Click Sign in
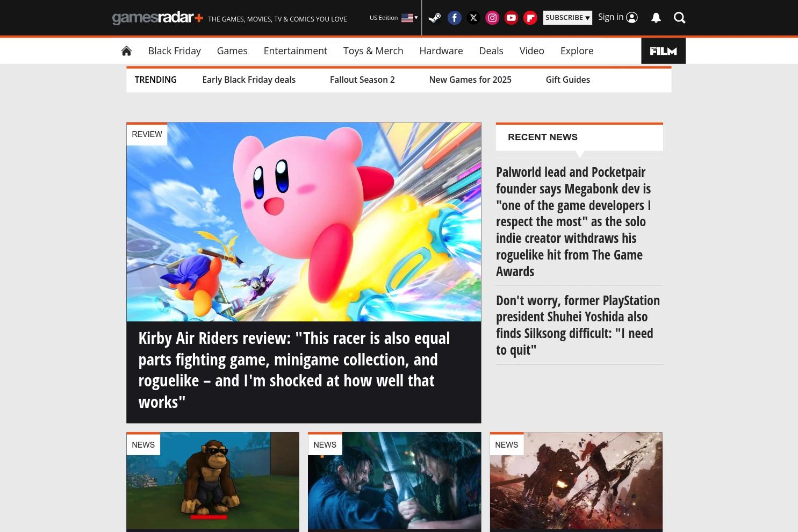This screenshot has height=532, width=798. tap(618, 17)
